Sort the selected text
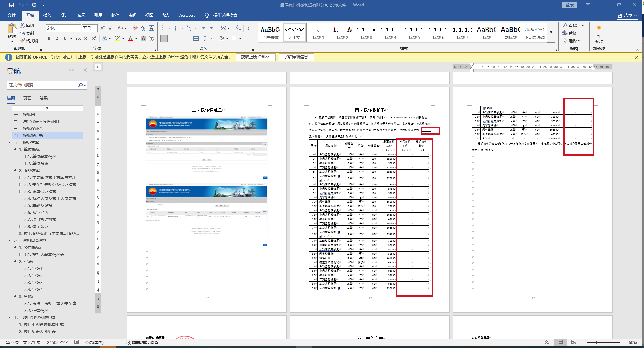The width and height of the screenshot is (644, 348). [x=238, y=28]
